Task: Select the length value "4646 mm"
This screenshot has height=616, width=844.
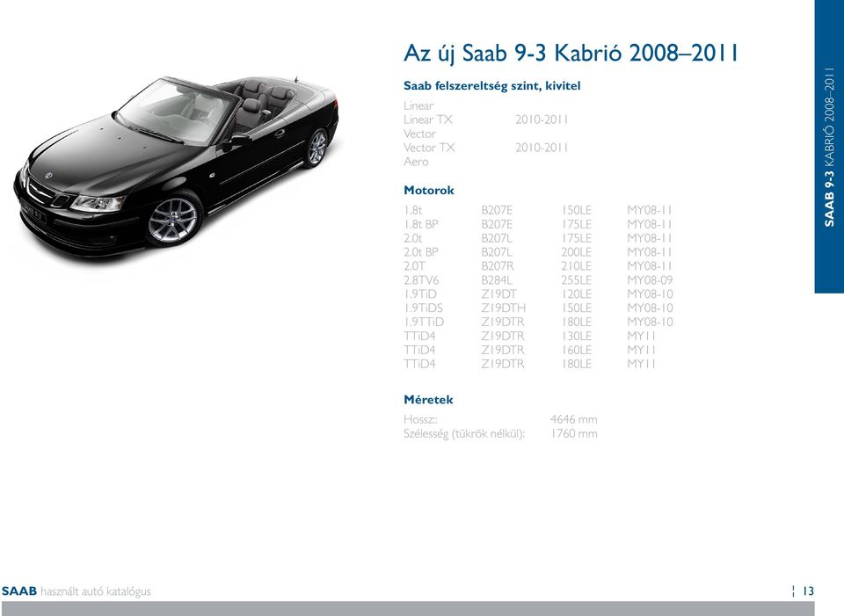Action: coord(574,419)
